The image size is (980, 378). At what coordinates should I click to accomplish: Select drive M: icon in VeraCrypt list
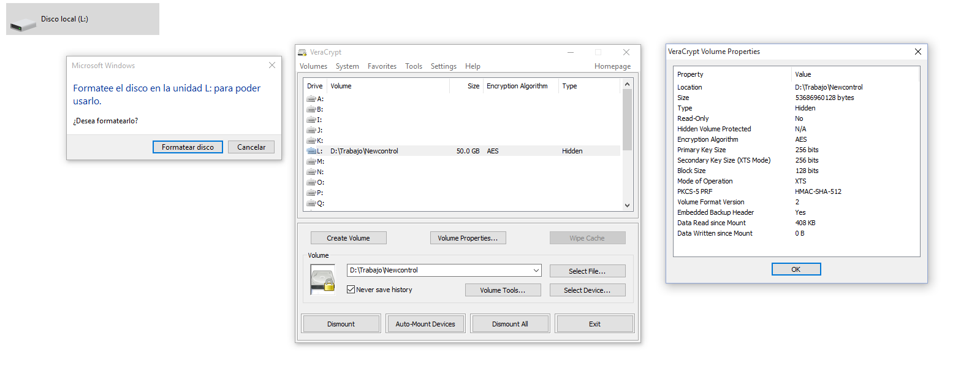(311, 161)
